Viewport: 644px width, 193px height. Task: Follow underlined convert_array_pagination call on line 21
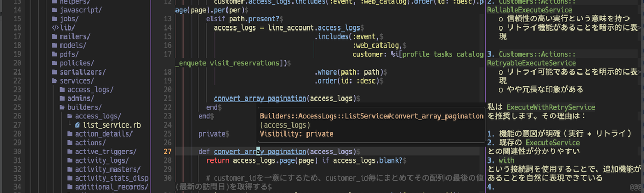pos(260,99)
